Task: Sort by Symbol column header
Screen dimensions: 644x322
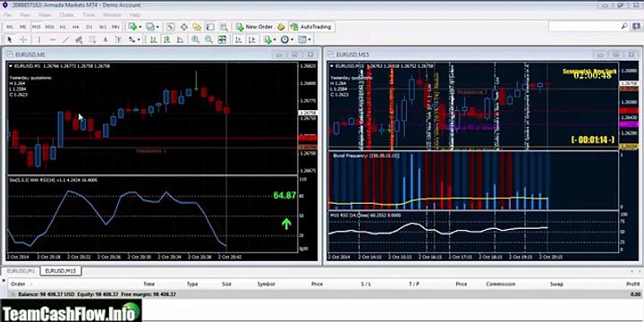Action: point(266,284)
